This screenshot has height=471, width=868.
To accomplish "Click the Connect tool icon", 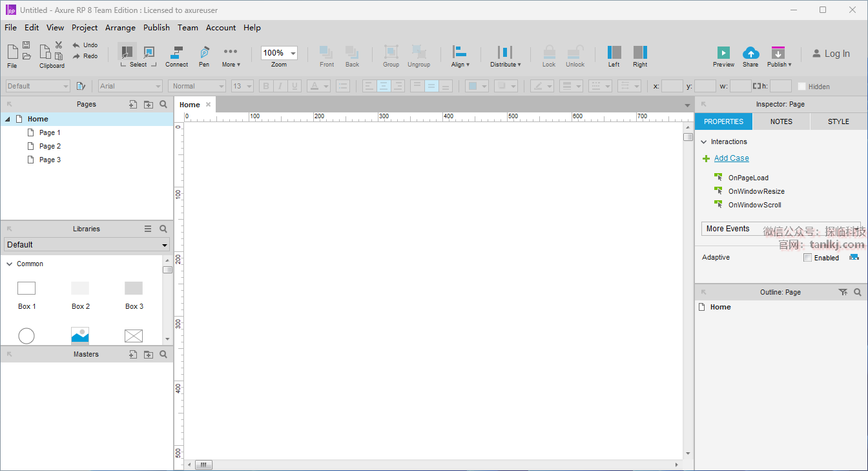I will [176, 53].
